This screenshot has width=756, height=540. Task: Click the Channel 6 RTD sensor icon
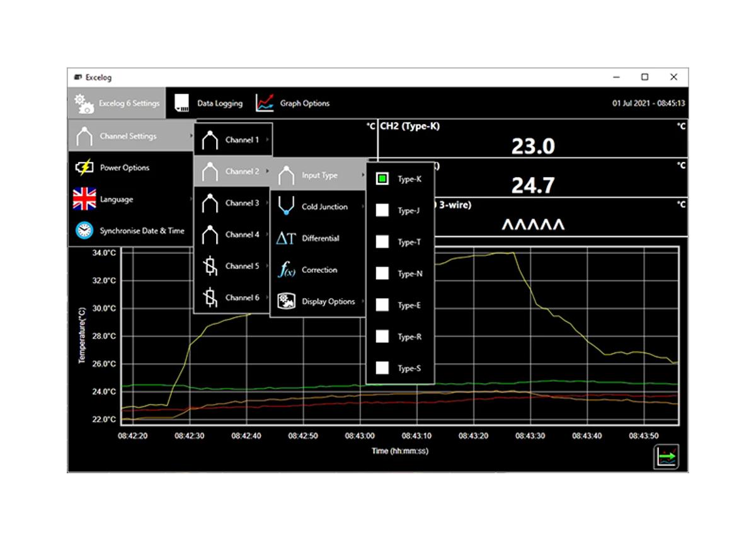click(210, 298)
